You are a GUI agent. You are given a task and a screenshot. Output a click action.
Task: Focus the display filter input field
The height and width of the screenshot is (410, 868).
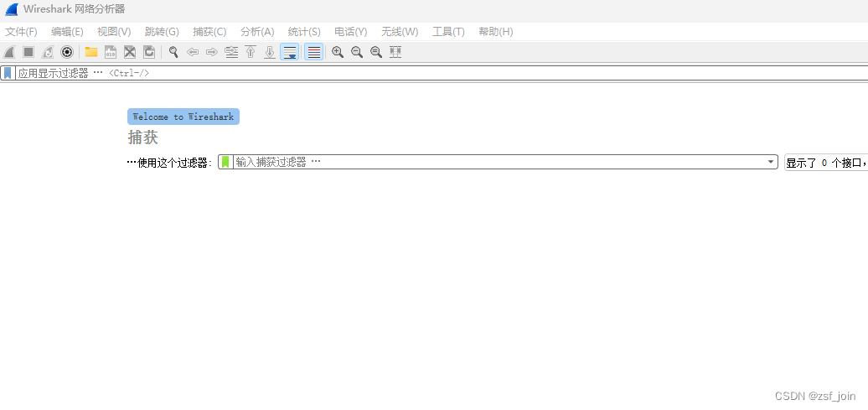click(440, 73)
